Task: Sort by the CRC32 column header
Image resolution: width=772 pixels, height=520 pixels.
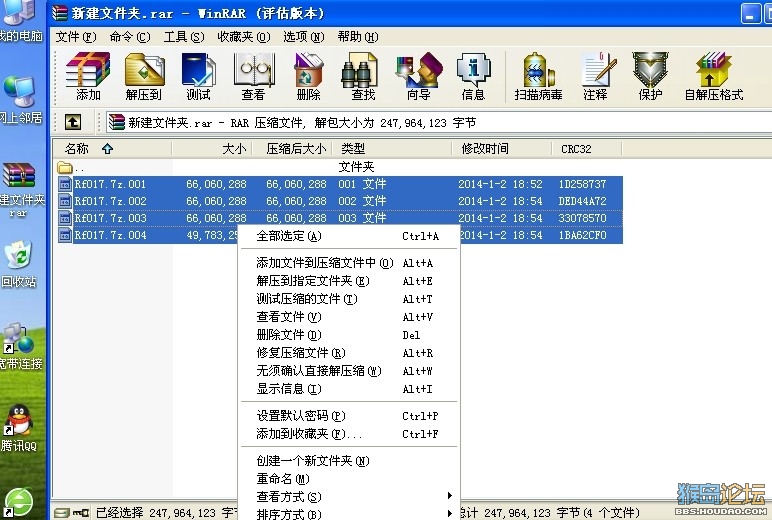Action: coord(587,148)
